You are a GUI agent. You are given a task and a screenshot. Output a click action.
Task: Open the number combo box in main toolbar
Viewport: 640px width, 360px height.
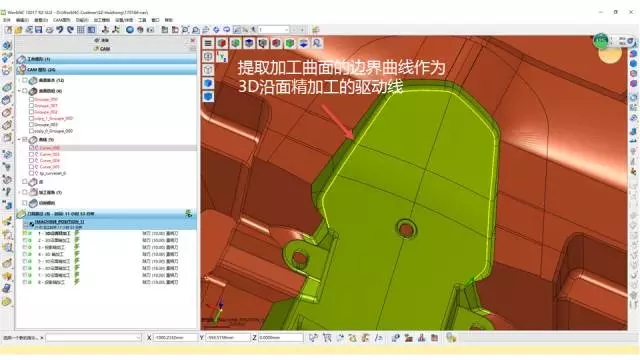pyautogui.click(x=273, y=30)
